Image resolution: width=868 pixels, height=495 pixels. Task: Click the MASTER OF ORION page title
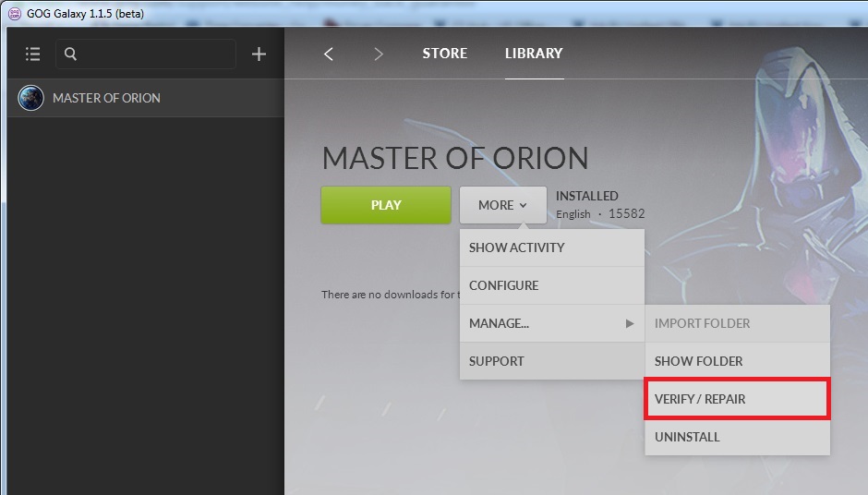coord(455,158)
